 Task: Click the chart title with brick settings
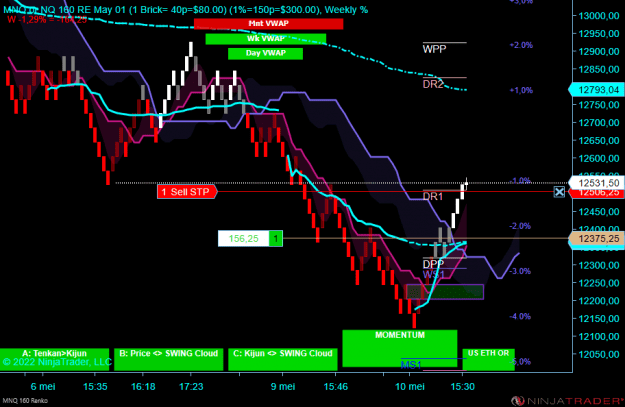185,10
